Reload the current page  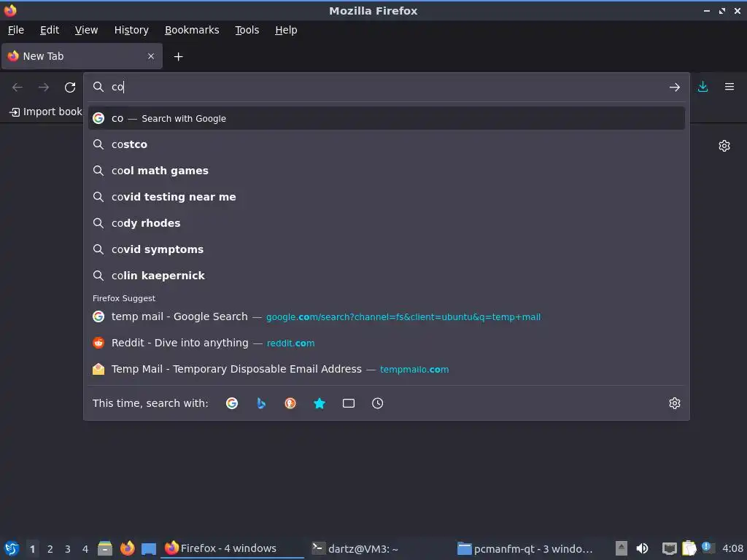click(x=70, y=87)
